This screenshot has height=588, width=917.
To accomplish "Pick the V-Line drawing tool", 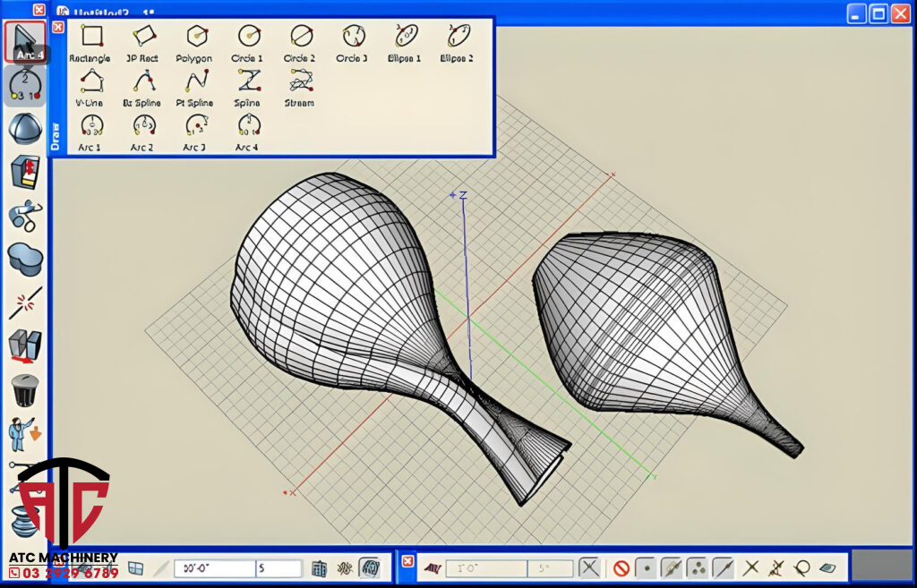I will pyautogui.click(x=90, y=81).
